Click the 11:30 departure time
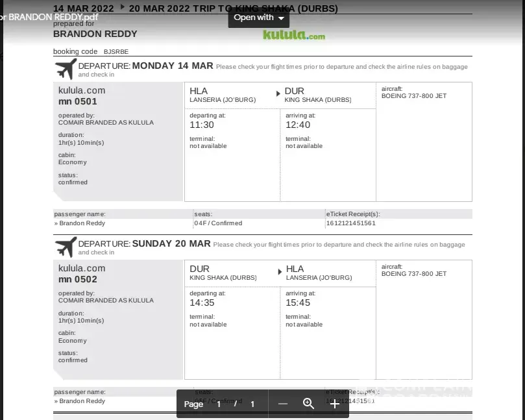 point(201,125)
